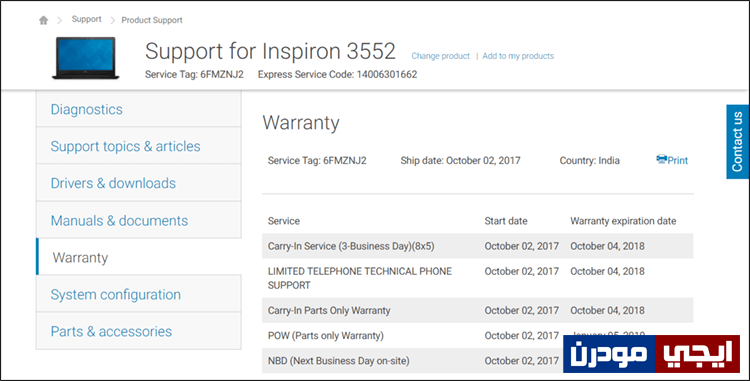Click the printer icon next to Print
Image resolution: width=750 pixels, height=381 pixels.
click(x=662, y=160)
